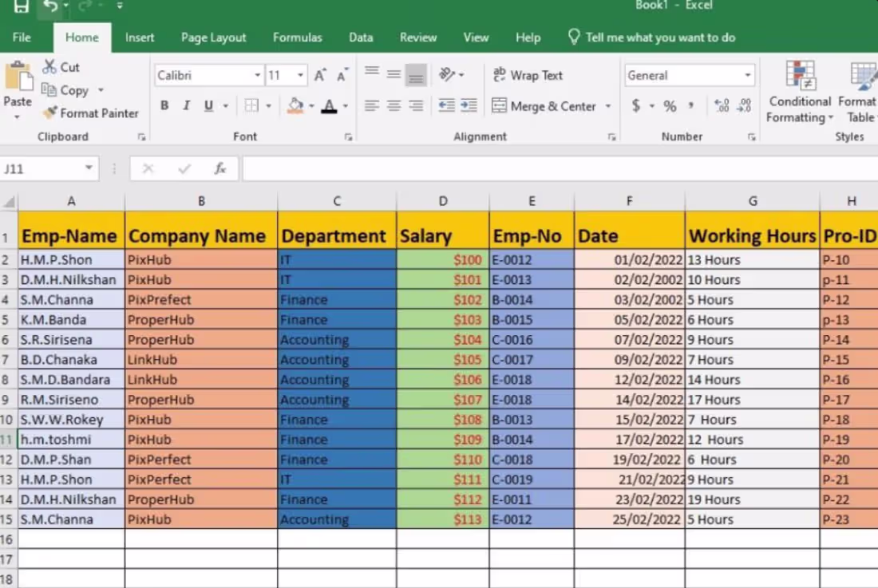Click the Save icon in quick access toolbar
This screenshot has width=878, height=588.
click(x=22, y=6)
